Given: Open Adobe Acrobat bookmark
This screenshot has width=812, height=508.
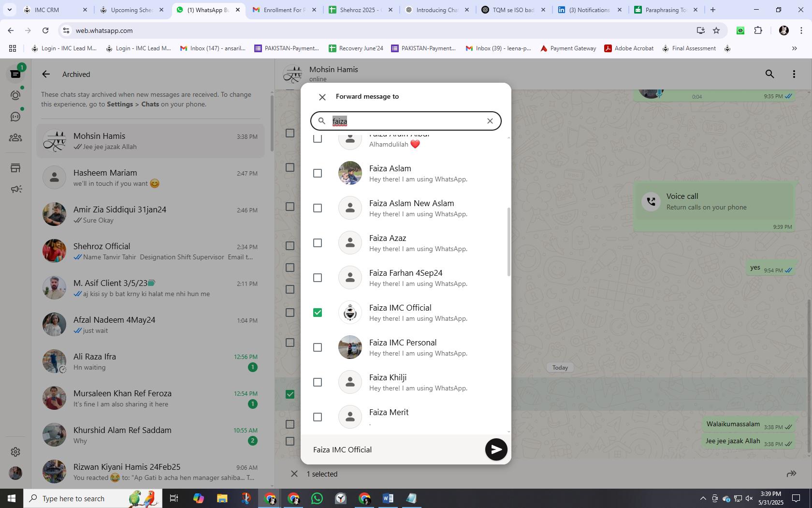Looking at the screenshot, I should 629,48.
